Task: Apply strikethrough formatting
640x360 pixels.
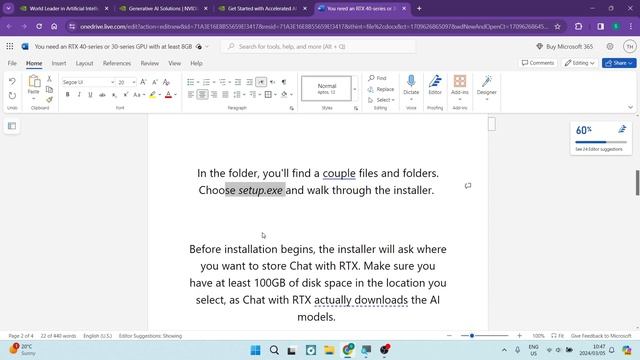Action: pyautogui.click(x=102, y=95)
